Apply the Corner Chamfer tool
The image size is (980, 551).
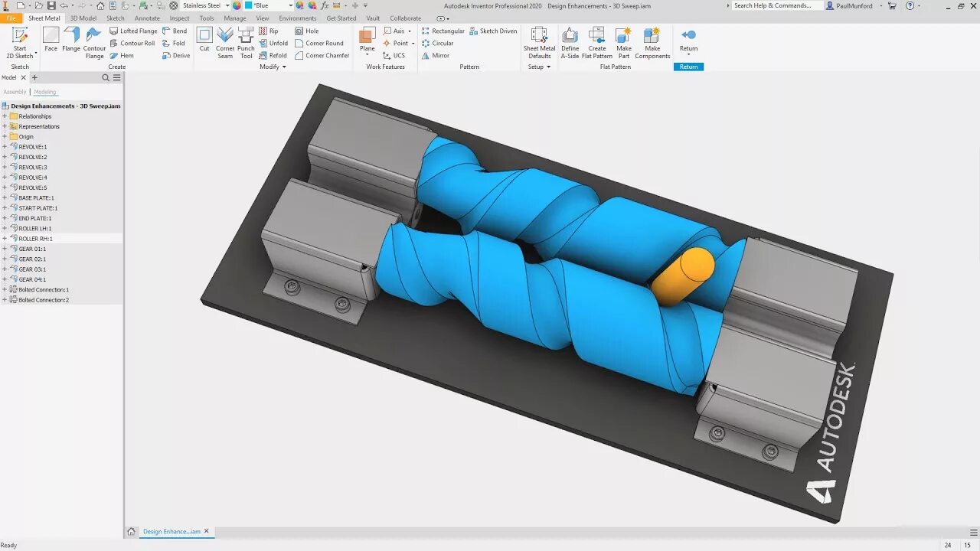tap(322, 56)
